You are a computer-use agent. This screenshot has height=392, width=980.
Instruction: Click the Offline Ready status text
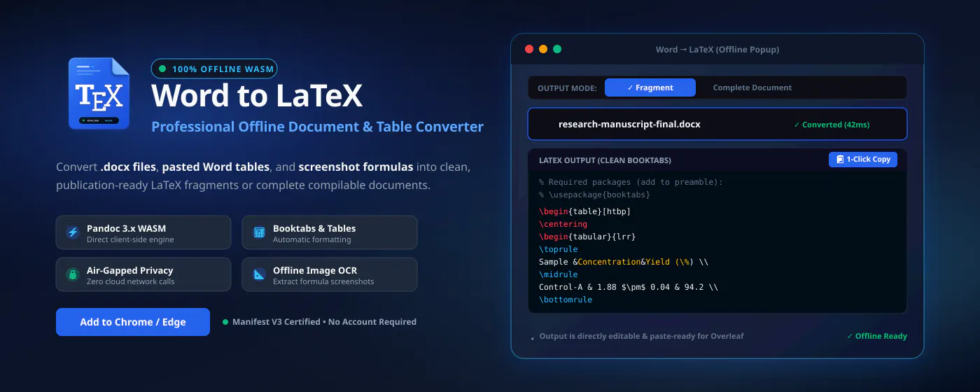877,336
